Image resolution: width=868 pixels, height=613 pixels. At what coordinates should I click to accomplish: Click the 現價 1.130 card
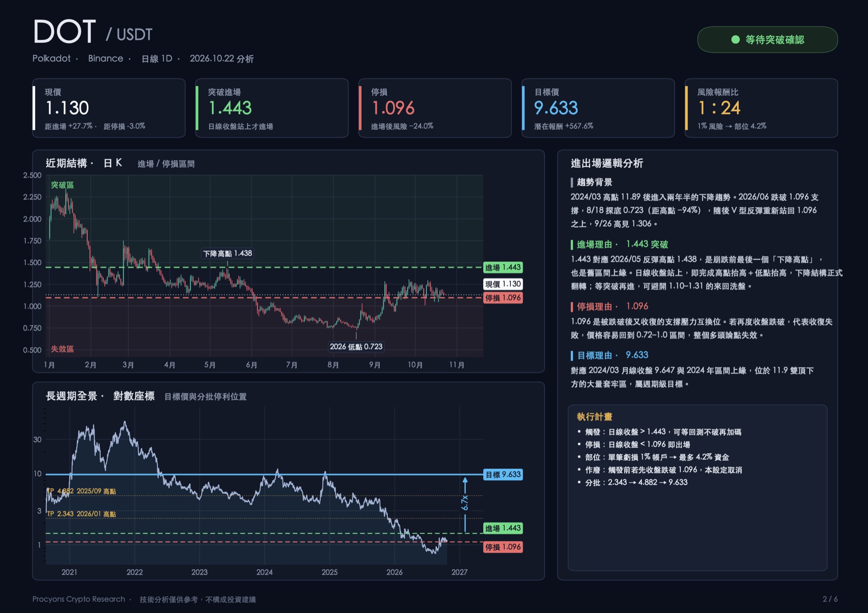[x=109, y=108]
